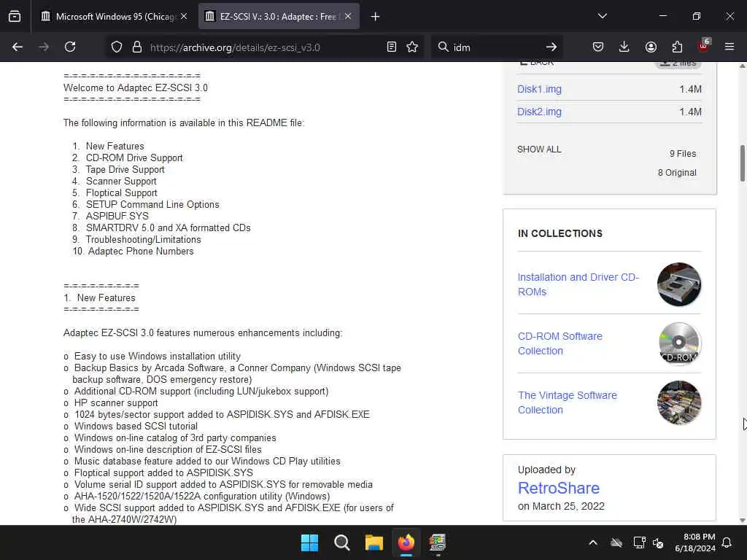Open tracking protection shield icon
This screenshot has height=560, width=747.
(x=117, y=47)
